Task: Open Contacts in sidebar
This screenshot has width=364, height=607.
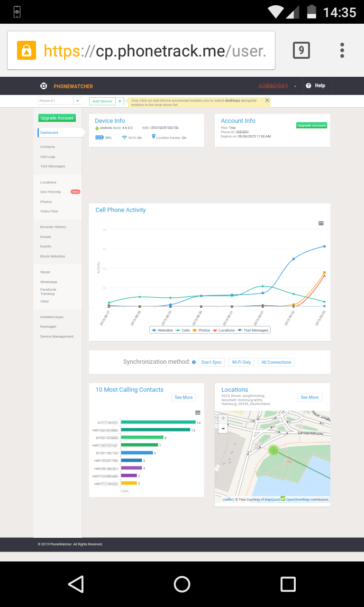Action: pyautogui.click(x=47, y=147)
